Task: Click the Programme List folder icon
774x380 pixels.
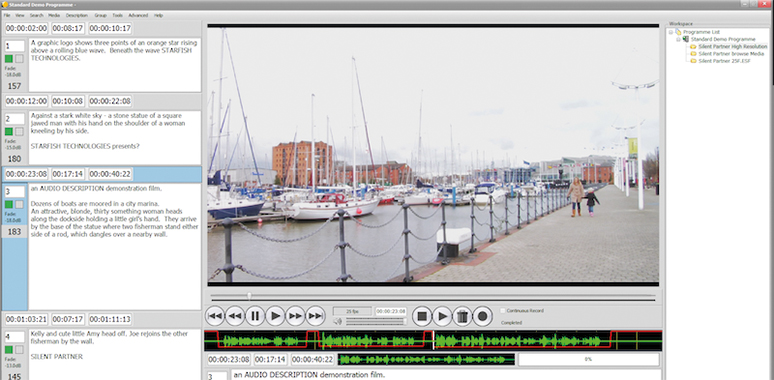Action: [678, 32]
